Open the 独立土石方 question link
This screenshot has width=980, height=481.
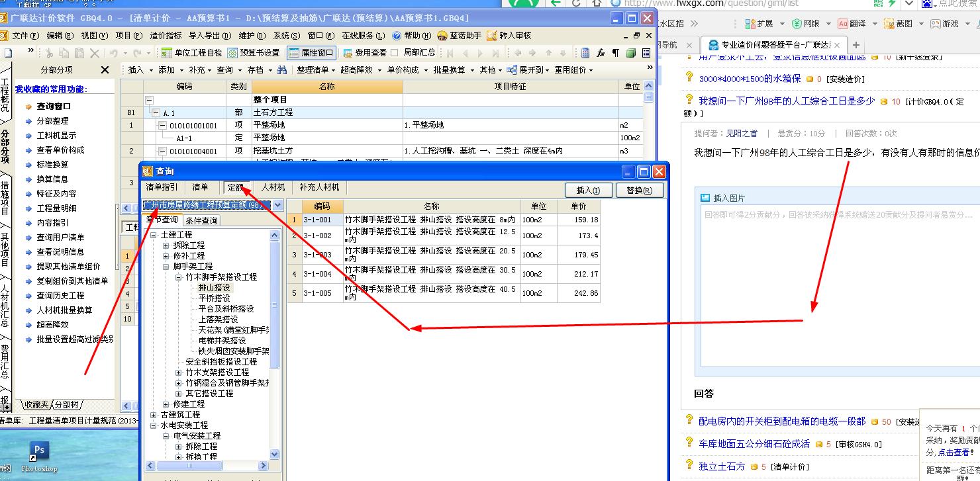(722, 466)
